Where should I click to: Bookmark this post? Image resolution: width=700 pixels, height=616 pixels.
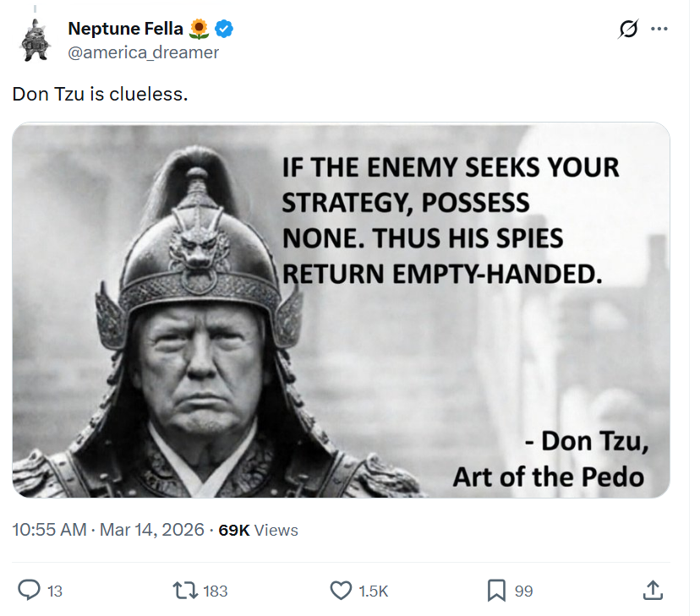click(496, 590)
